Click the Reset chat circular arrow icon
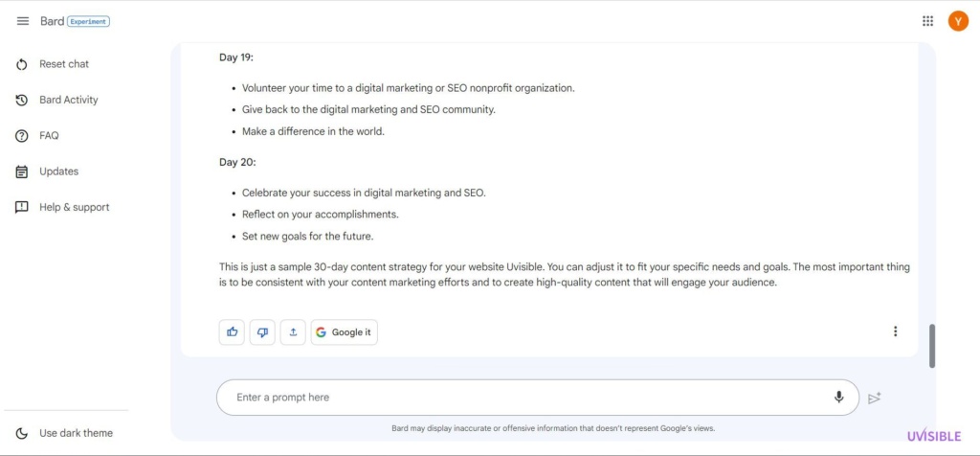 coord(22,64)
